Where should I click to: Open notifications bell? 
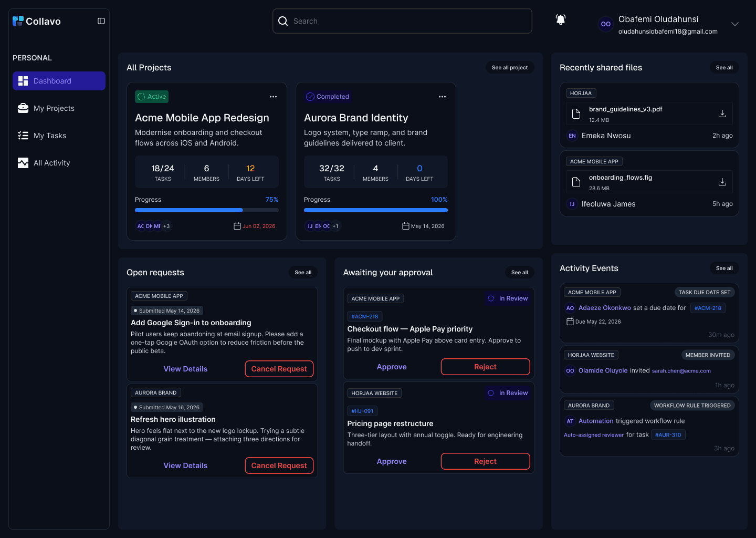pyautogui.click(x=561, y=20)
